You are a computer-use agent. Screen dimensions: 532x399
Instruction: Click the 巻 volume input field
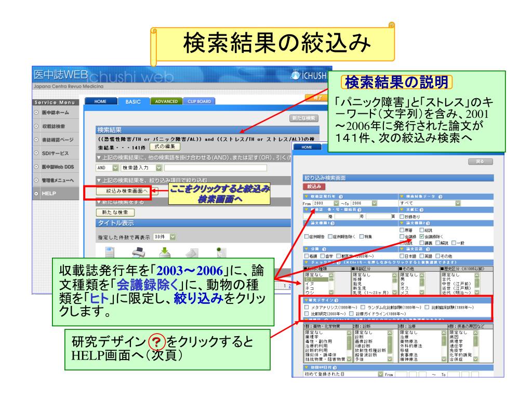pos(315,217)
